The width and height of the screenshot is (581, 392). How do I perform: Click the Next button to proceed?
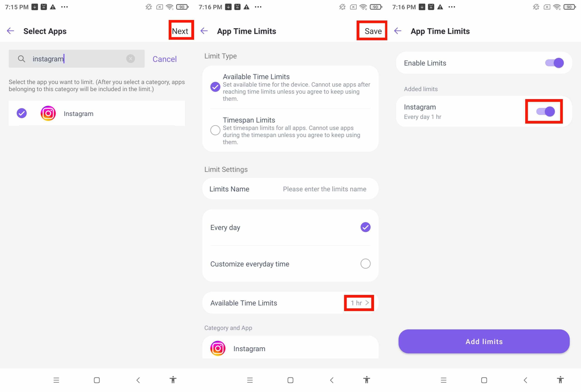(x=180, y=31)
